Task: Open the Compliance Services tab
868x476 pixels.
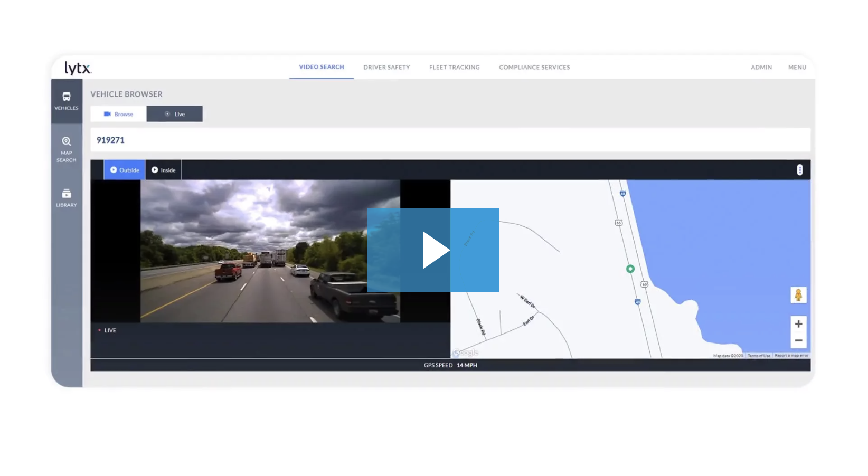Action: pyautogui.click(x=534, y=68)
